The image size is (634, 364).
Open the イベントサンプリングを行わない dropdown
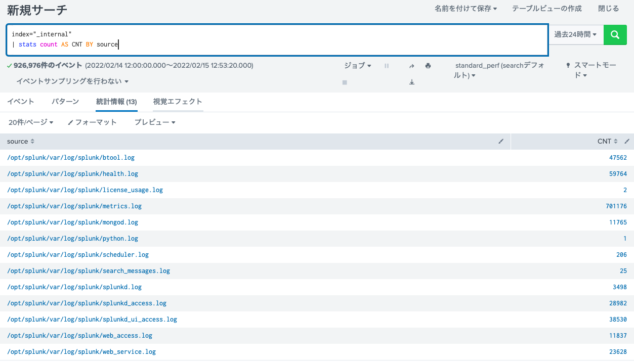tap(72, 81)
